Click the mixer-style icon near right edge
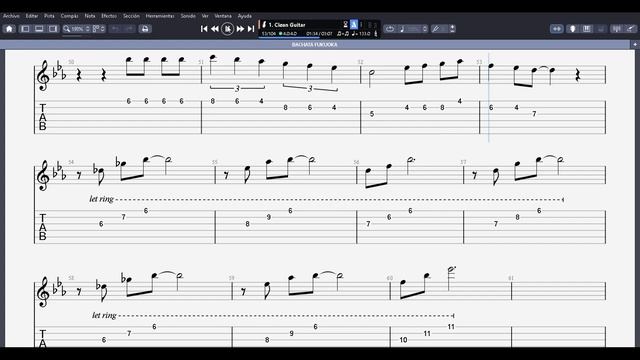This screenshot has height=360, width=640. coord(616,29)
